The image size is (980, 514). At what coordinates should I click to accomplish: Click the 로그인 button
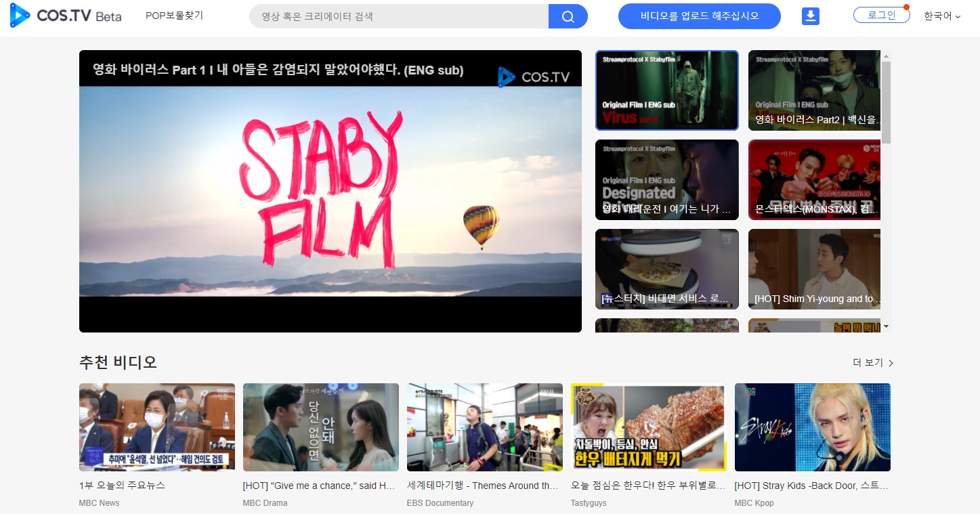click(881, 15)
